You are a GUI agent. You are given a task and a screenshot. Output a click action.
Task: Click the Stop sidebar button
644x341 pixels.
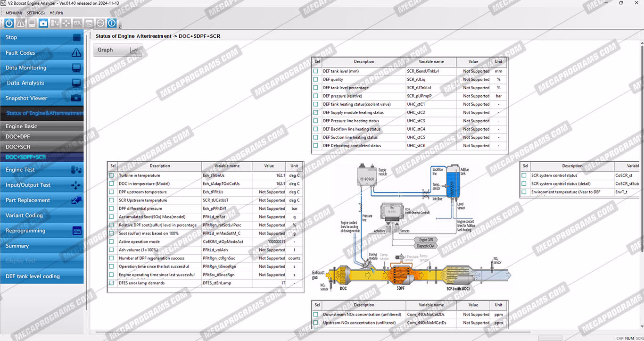(x=42, y=38)
